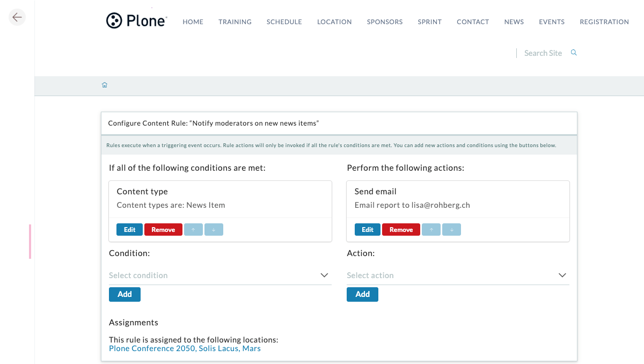Viewport: 644px width, 364px height.
Task: Click the 'Content type' condition title
Action: 142,192
